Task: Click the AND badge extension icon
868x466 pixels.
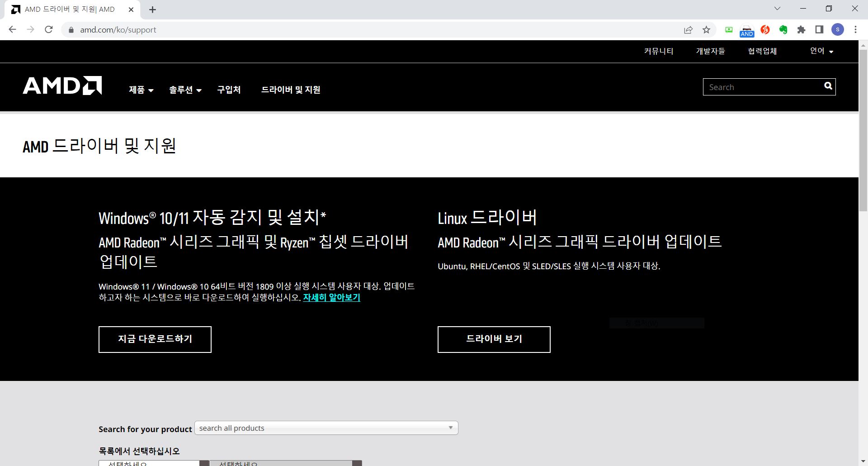Action: point(747,31)
